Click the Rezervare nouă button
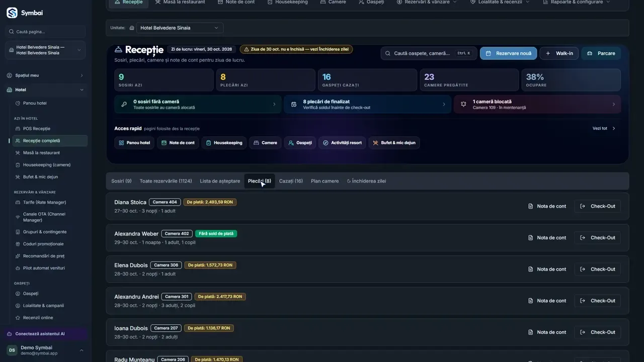The width and height of the screenshot is (644, 362). 509,53
